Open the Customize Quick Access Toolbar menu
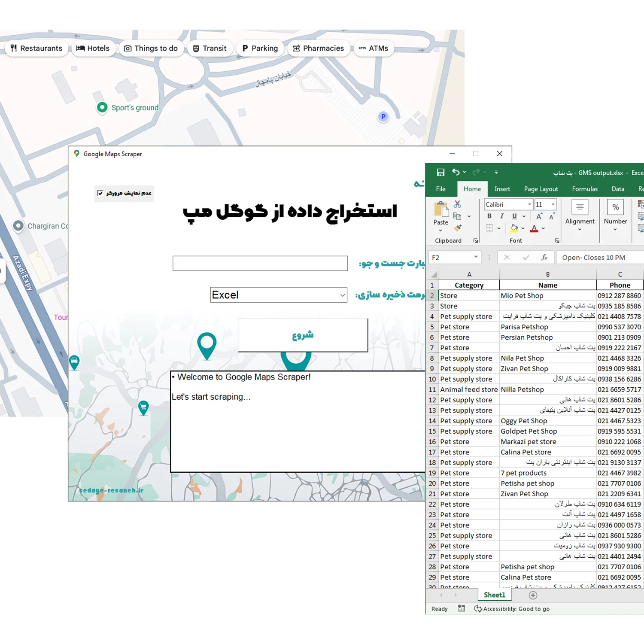The width and height of the screenshot is (644, 644). [496, 172]
